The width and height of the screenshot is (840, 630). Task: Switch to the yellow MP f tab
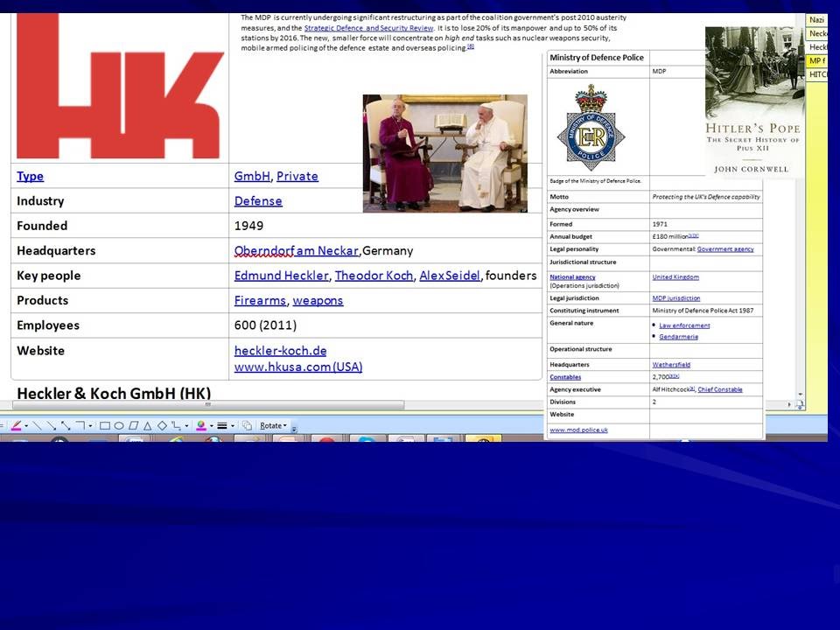pyautogui.click(x=817, y=60)
